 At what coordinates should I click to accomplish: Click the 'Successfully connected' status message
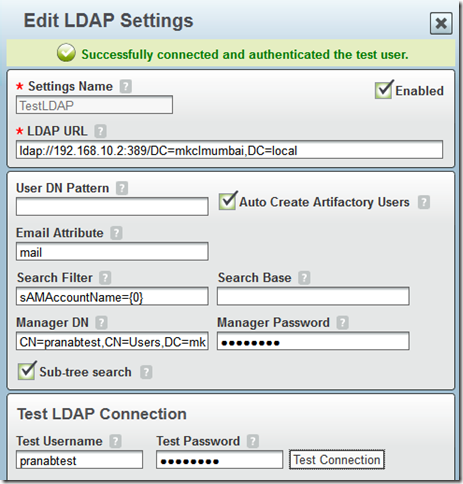245,55
